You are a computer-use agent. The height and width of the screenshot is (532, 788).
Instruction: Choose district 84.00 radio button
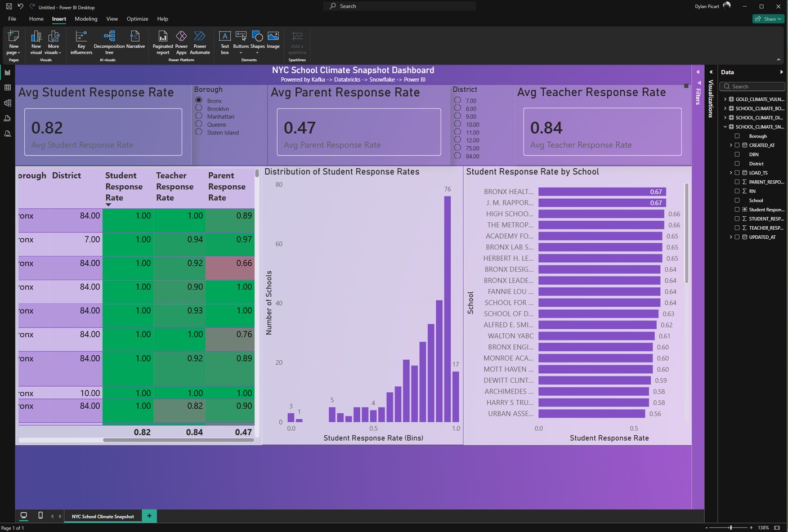coord(457,155)
